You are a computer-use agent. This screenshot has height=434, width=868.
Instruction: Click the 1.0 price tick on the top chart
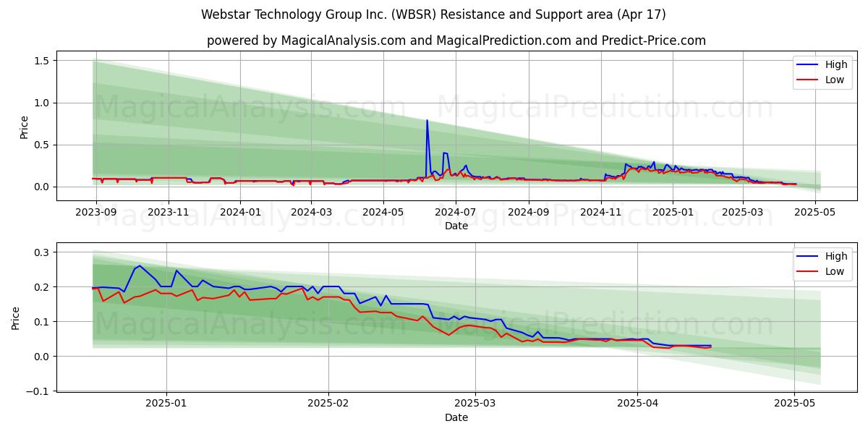click(41, 103)
